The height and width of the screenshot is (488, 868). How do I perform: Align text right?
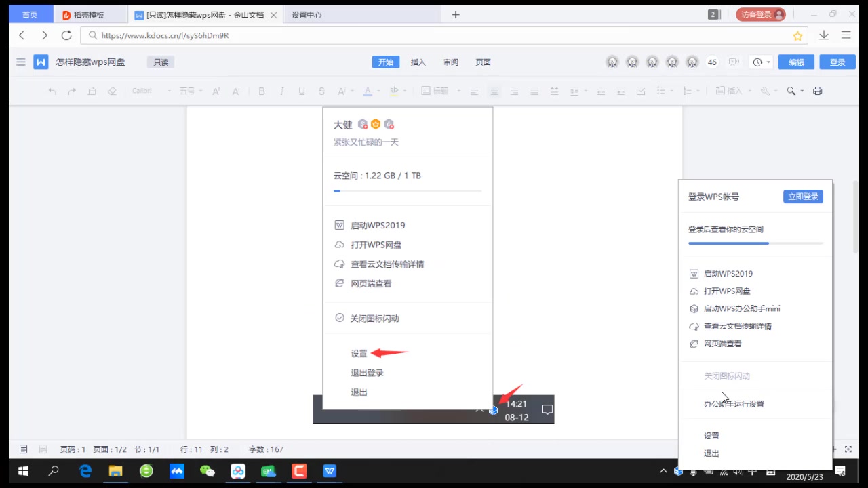[515, 91]
